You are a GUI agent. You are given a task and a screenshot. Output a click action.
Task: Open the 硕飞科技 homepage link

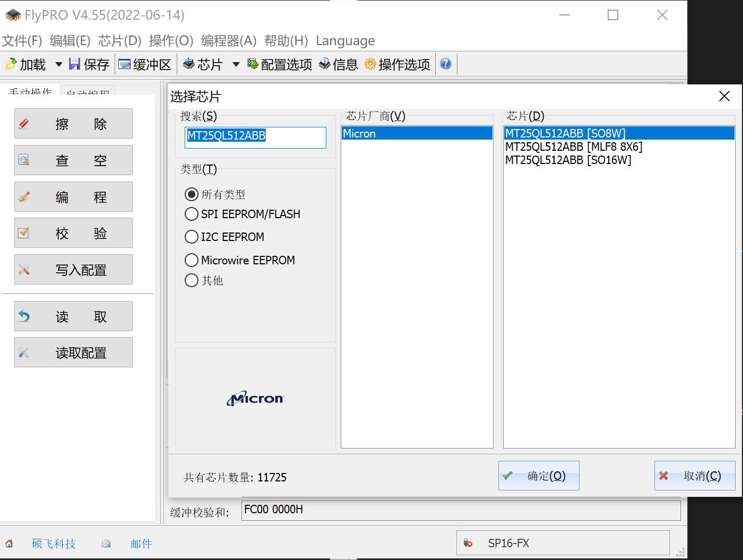tap(54, 544)
